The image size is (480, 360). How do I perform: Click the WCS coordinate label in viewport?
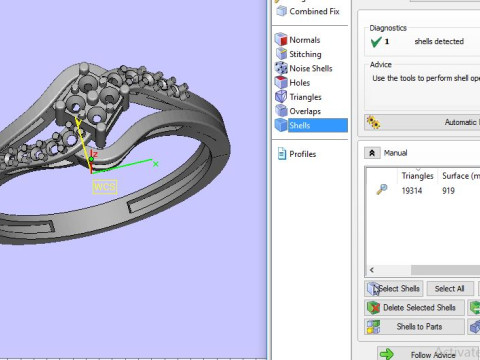tap(105, 187)
